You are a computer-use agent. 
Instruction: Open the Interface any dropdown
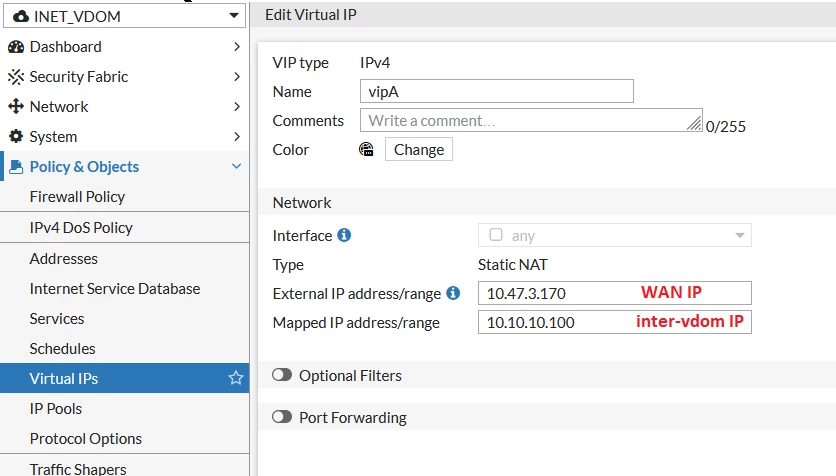615,235
